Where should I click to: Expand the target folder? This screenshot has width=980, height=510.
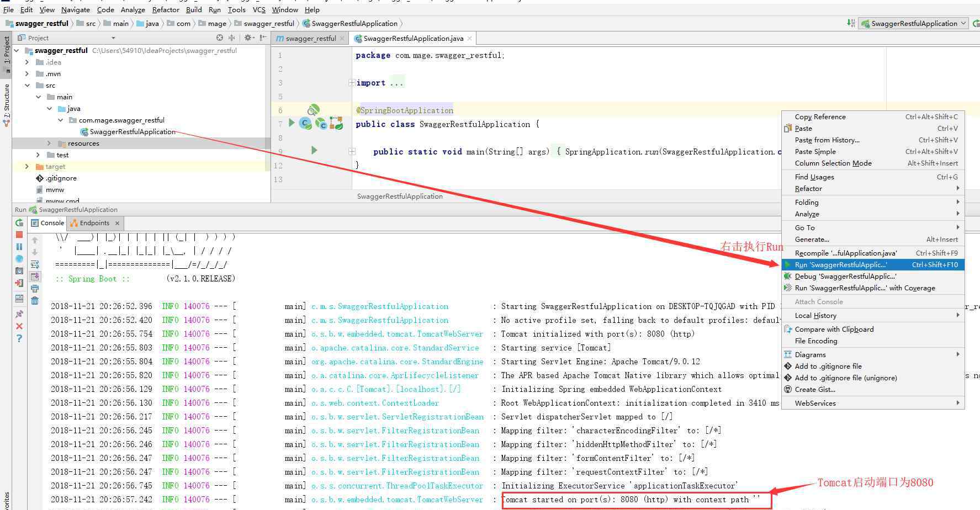(x=27, y=166)
